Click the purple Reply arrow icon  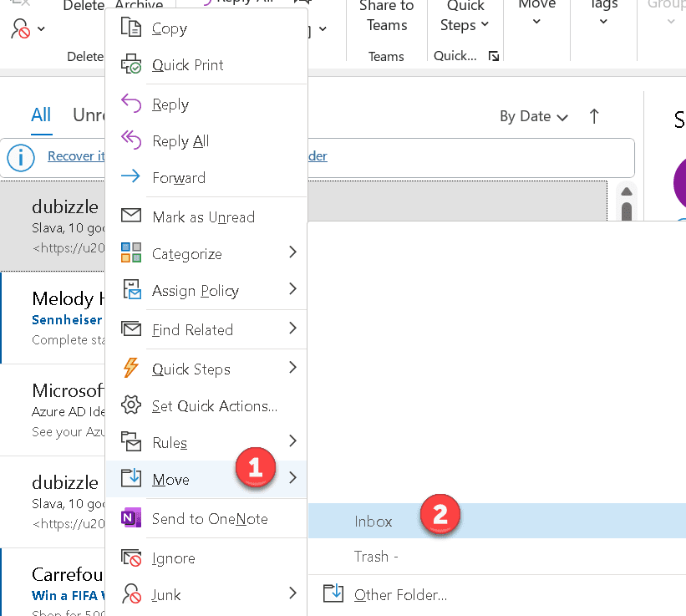[131, 104]
